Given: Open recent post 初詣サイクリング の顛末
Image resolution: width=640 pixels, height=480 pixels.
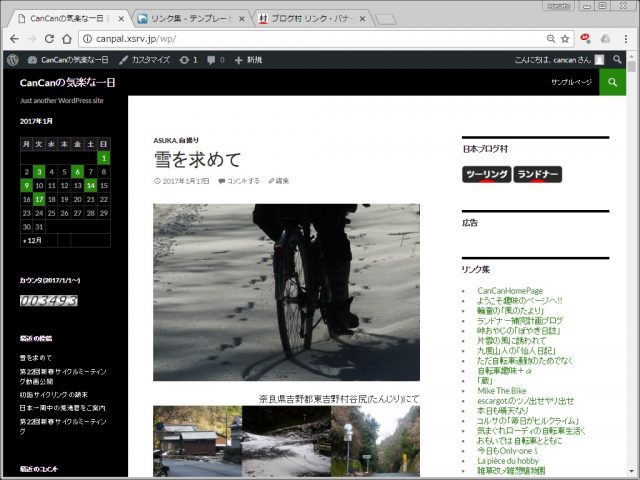Looking at the screenshot, I should [54, 395].
